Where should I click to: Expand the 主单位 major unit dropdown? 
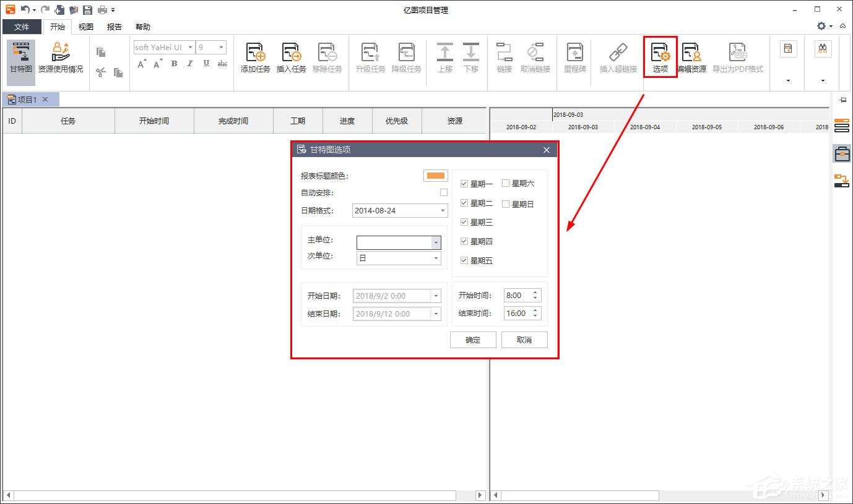click(436, 242)
